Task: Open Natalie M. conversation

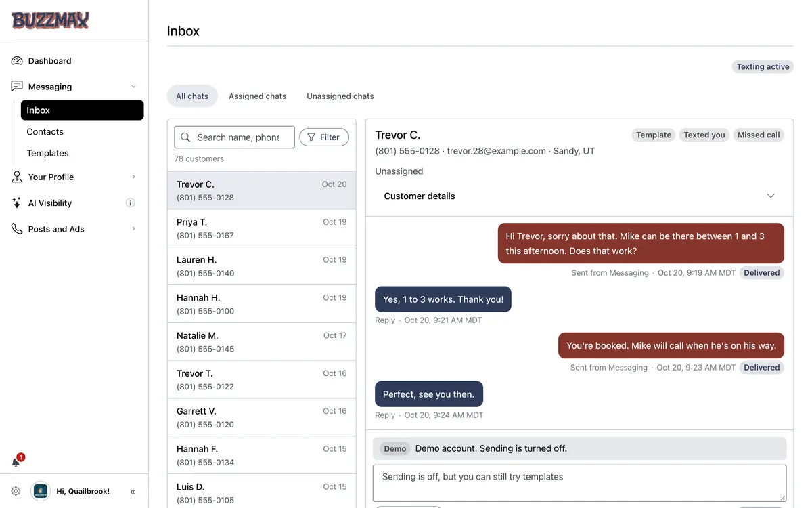Action: click(x=262, y=342)
